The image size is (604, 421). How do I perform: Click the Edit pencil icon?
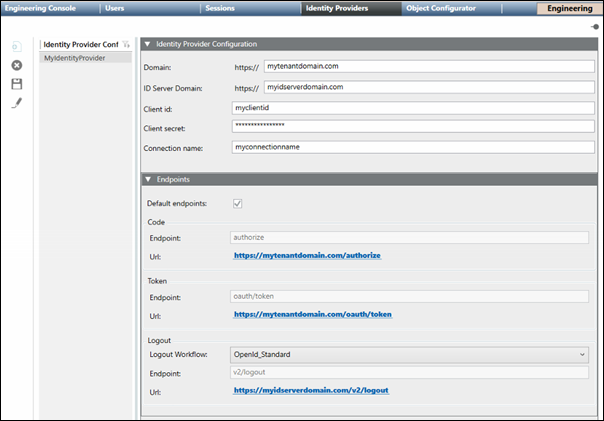(16, 103)
